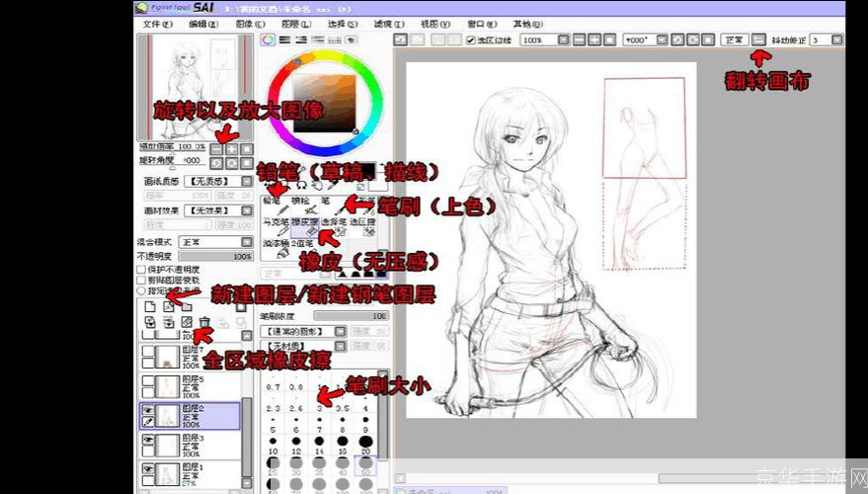The width and height of the screenshot is (868, 494).
Task: Hide layer 图层2 with its eye icon
Action: tap(148, 410)
